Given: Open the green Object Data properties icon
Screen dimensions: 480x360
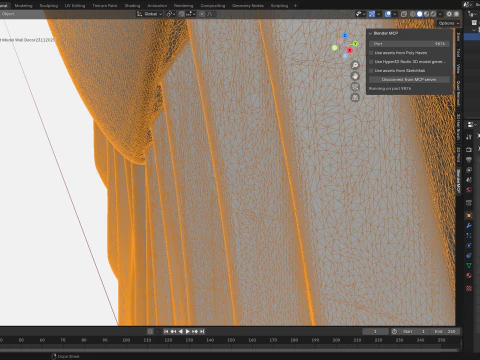Looking at the screenshot, I should (x=469, y=266).
